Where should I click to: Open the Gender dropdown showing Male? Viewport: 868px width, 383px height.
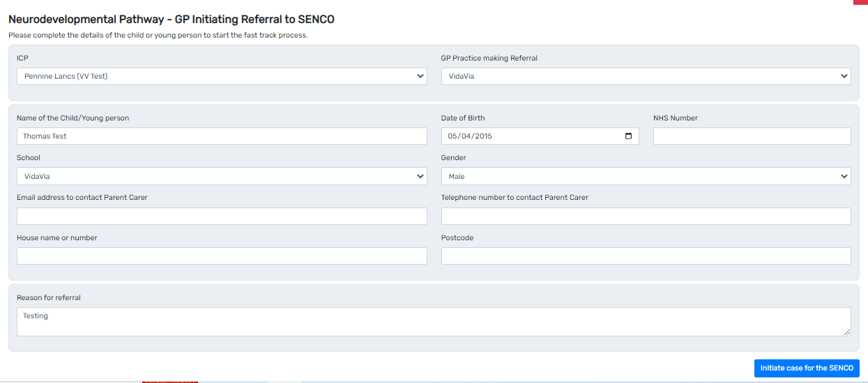click(646, 176)
